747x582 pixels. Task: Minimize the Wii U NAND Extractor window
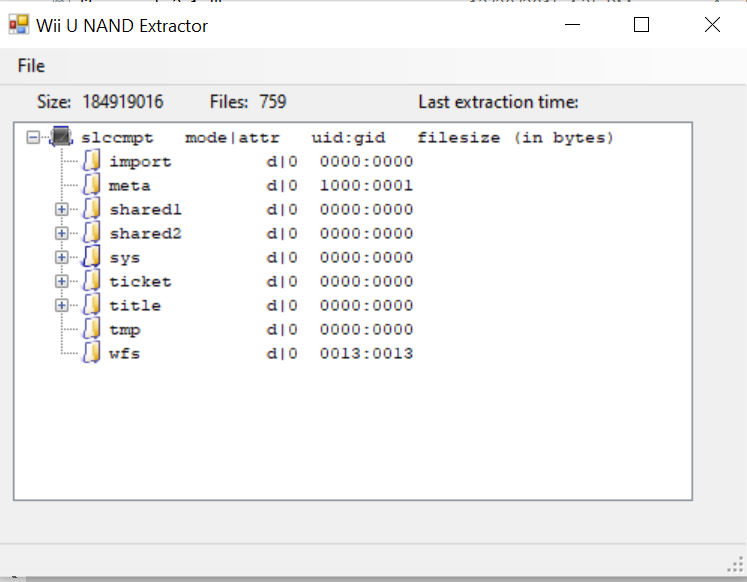click(572, 25)
